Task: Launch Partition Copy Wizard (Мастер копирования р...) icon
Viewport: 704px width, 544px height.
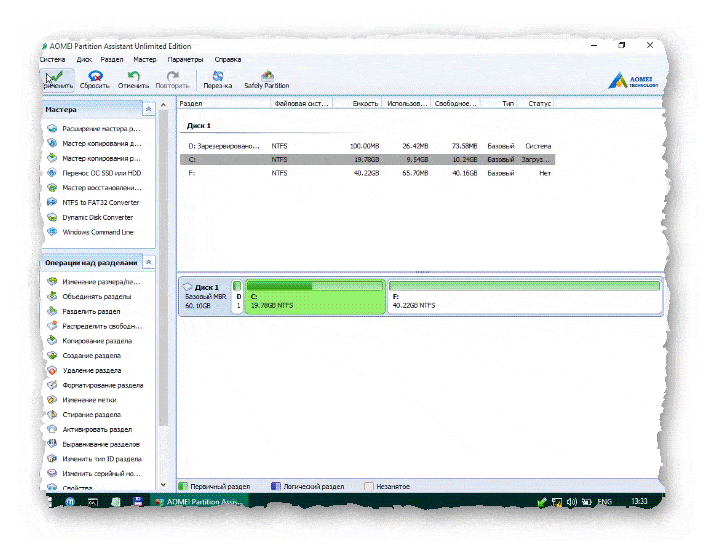Action: (x=52, y=158)
